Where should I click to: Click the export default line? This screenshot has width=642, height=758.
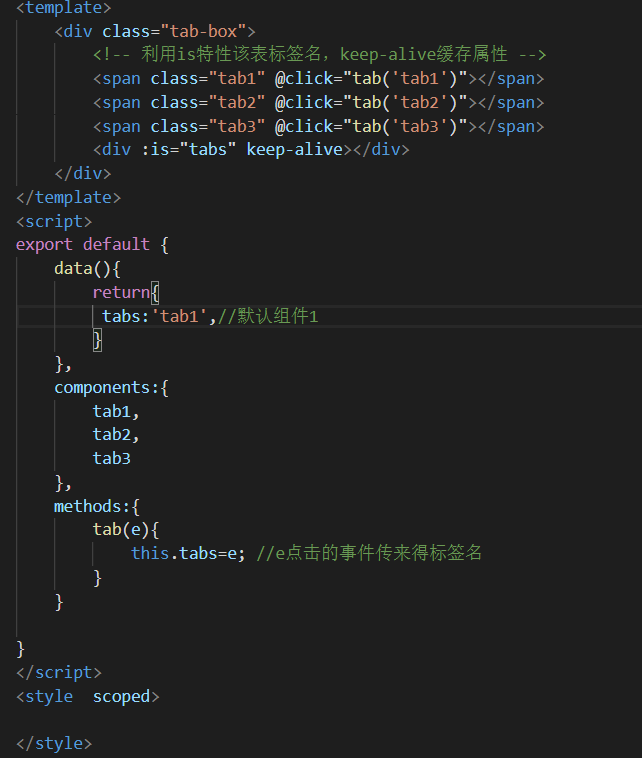click(92, 245)
